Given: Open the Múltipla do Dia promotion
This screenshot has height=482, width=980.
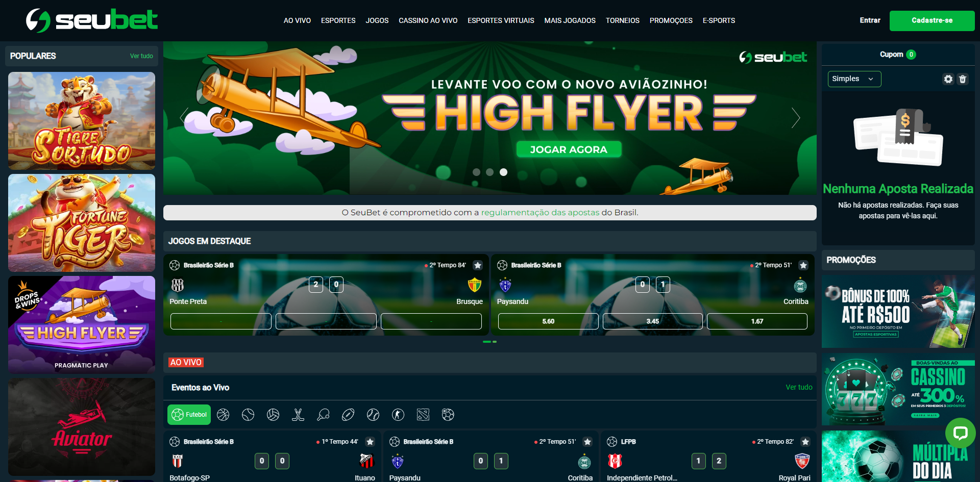Looking at the screenshot, I should 898,456.
